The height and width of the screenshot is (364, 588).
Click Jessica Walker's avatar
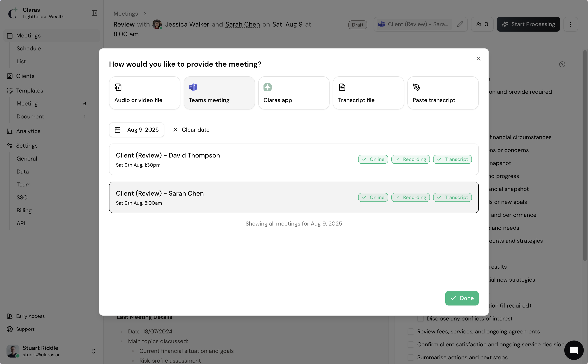[157, 24]
